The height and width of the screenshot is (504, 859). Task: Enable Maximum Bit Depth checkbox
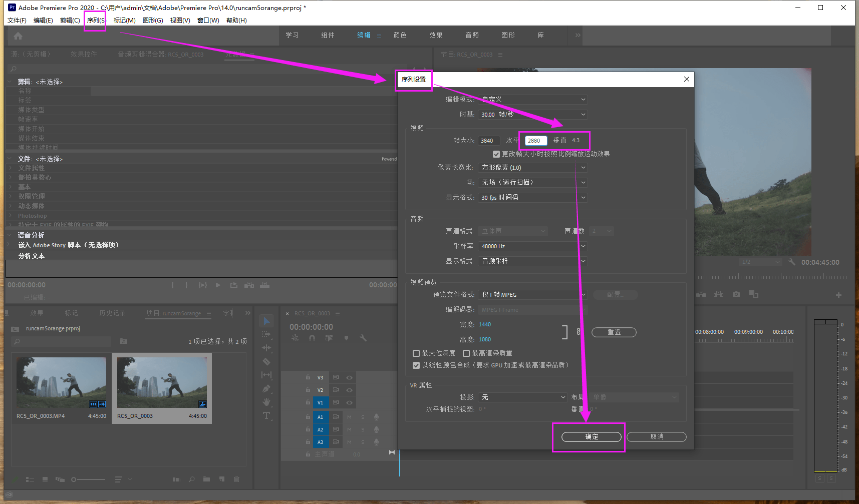416,353
